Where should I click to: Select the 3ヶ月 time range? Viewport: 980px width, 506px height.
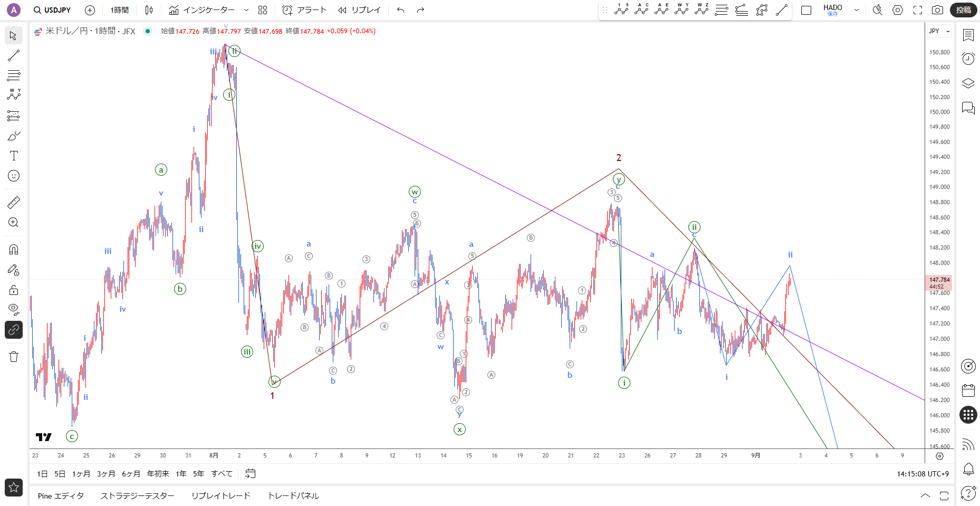tap(106, 474)
